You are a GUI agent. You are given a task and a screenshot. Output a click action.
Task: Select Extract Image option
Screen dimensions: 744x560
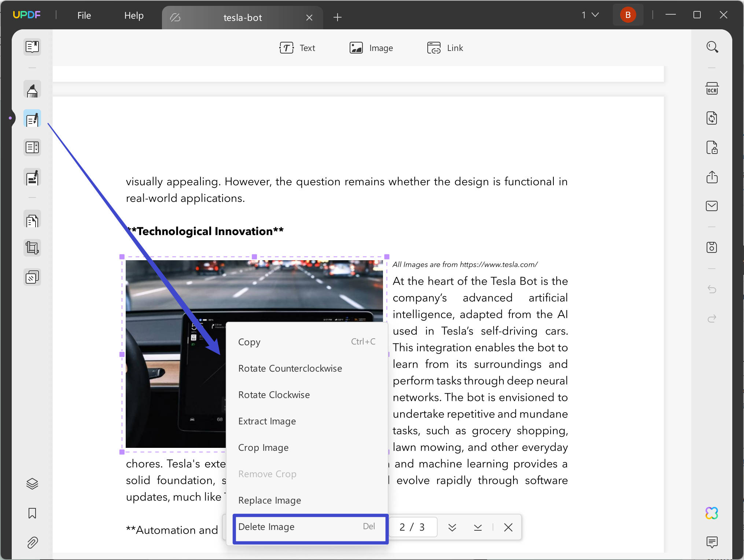[x=267, y=421]
